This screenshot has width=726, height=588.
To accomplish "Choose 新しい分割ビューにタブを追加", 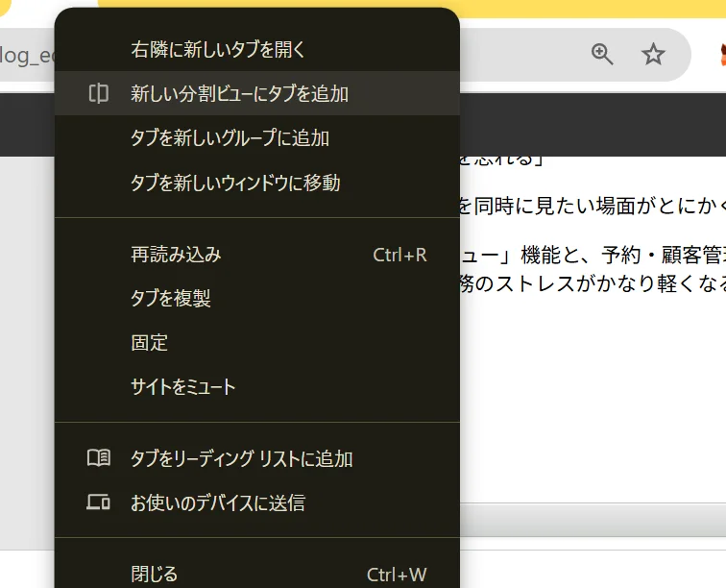I will 257,93.
